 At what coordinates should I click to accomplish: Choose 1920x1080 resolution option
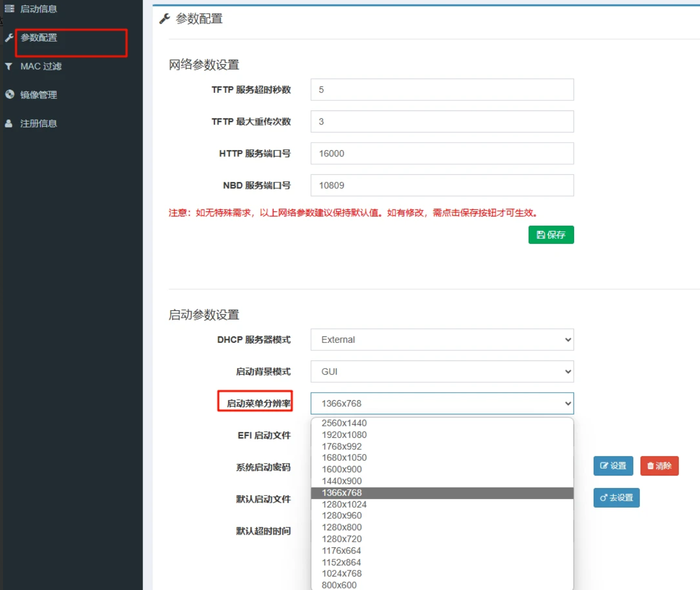coord(442,435)
